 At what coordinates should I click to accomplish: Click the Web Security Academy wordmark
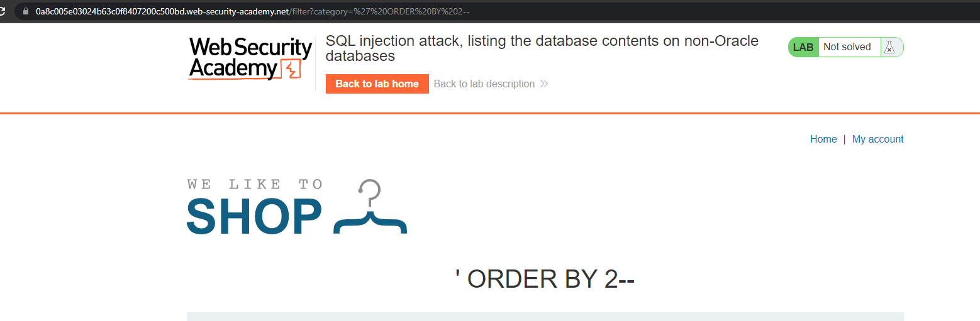(x=250, y=58)
